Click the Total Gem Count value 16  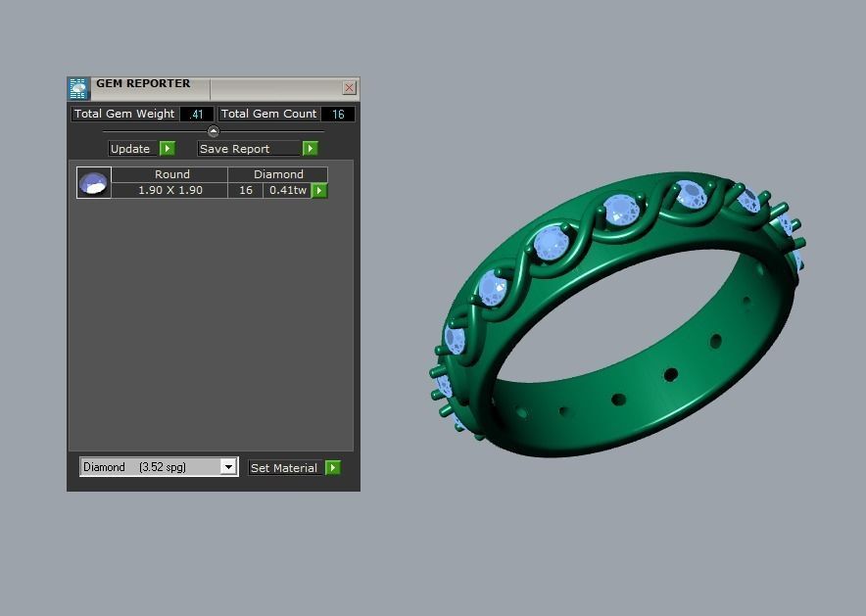pyautogui.click(x=338, y=115)
